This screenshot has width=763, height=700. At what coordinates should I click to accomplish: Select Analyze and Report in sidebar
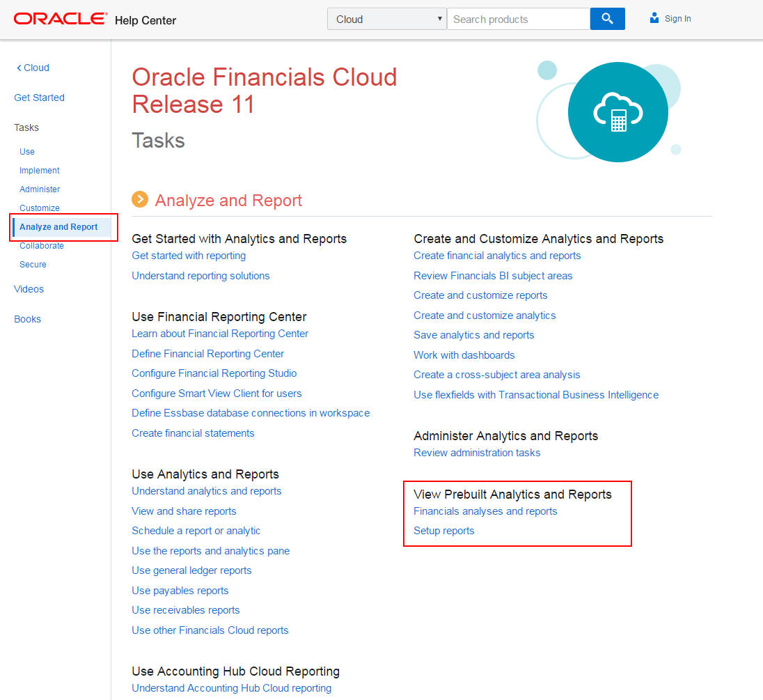[x=58, y=227]
